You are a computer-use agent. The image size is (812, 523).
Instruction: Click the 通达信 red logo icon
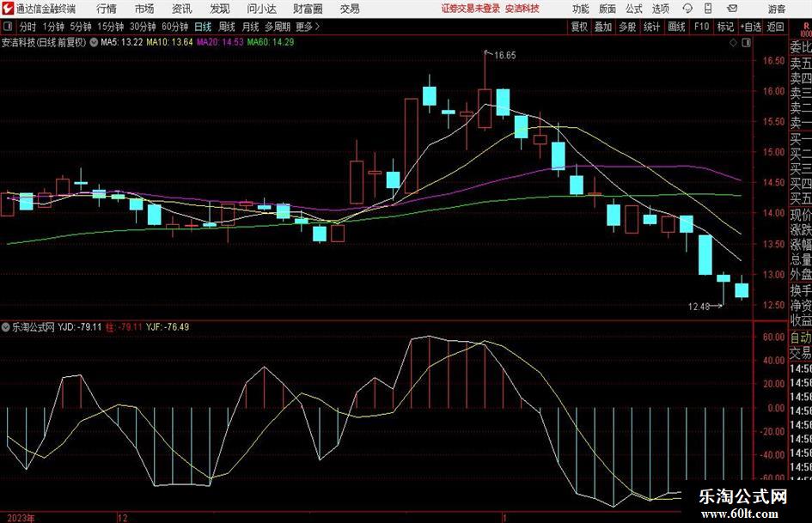click(x=7, y=9)
